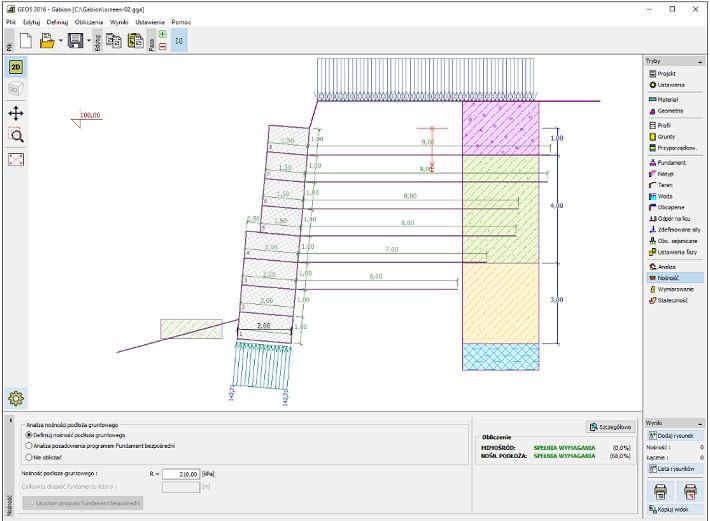Copy data with the copy icon in Edytuj
710x521 pixels.
coord(113,41)
